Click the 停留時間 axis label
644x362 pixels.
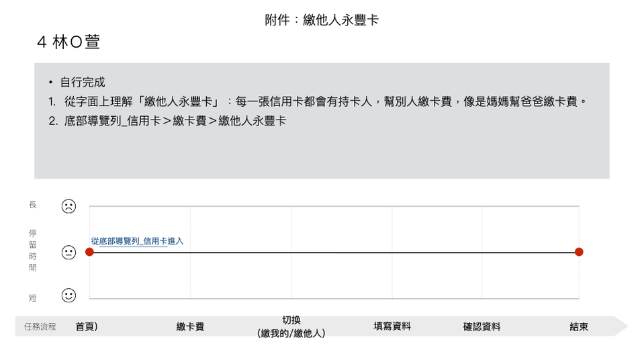[32, 251]
